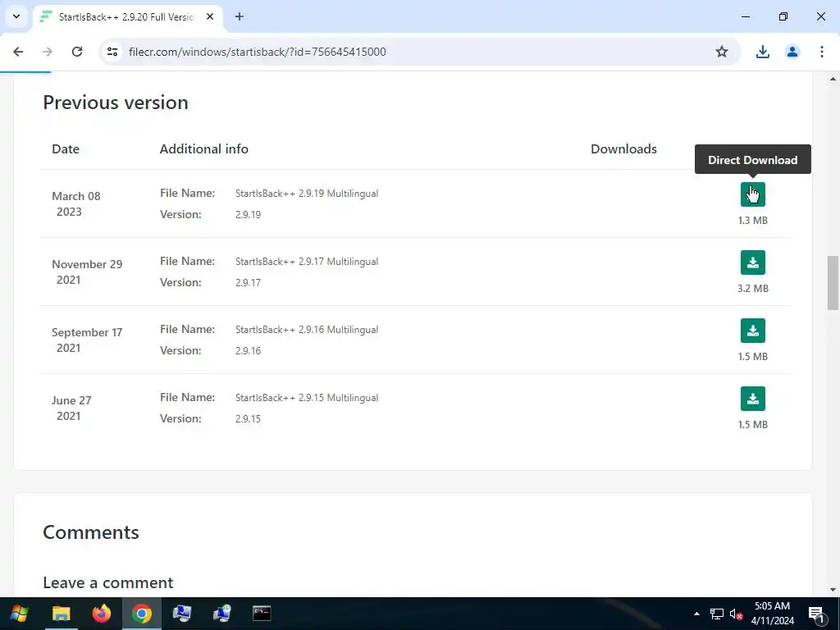Download StartIsBack++ 2.9.17 via green button
The image size is (840, 630).
tap(753, 262)
